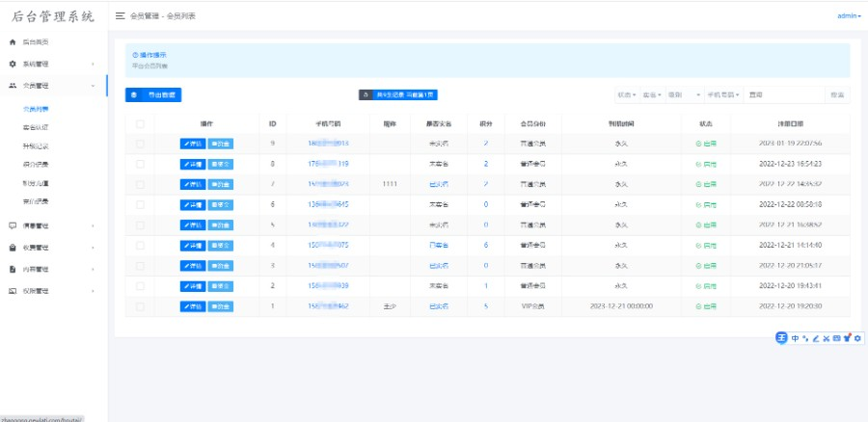
Task: Click the 启用 status of the ID 1 row
Action: [706, 306]
